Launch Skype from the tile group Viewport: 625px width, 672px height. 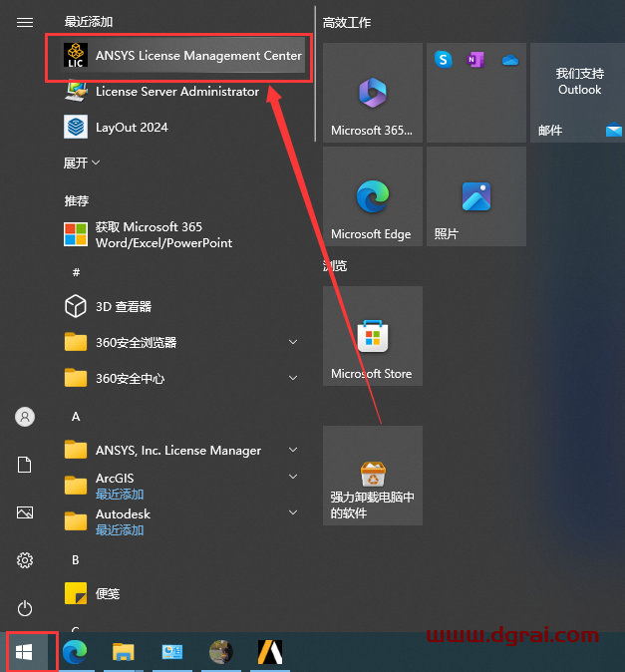pos(444,59)
